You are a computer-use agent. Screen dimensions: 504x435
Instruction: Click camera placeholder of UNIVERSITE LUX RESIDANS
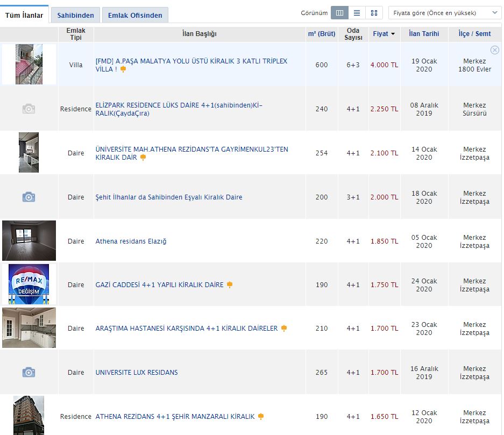point(29,373)
